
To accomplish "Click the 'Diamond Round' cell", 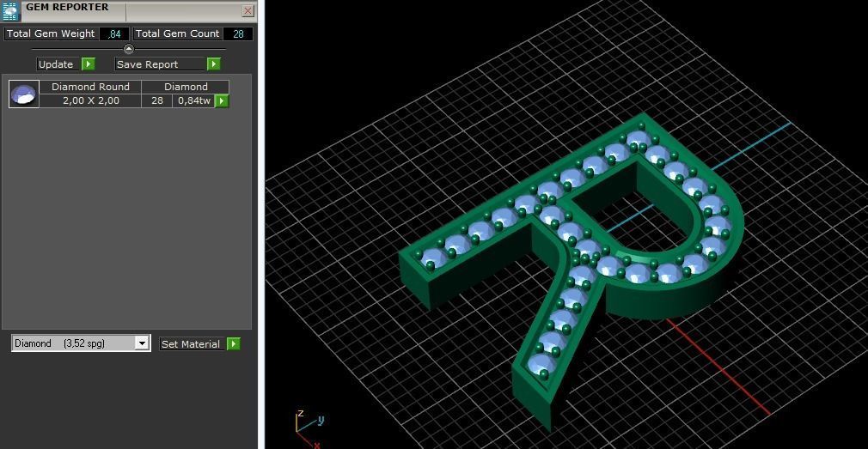I will point(91,87).
